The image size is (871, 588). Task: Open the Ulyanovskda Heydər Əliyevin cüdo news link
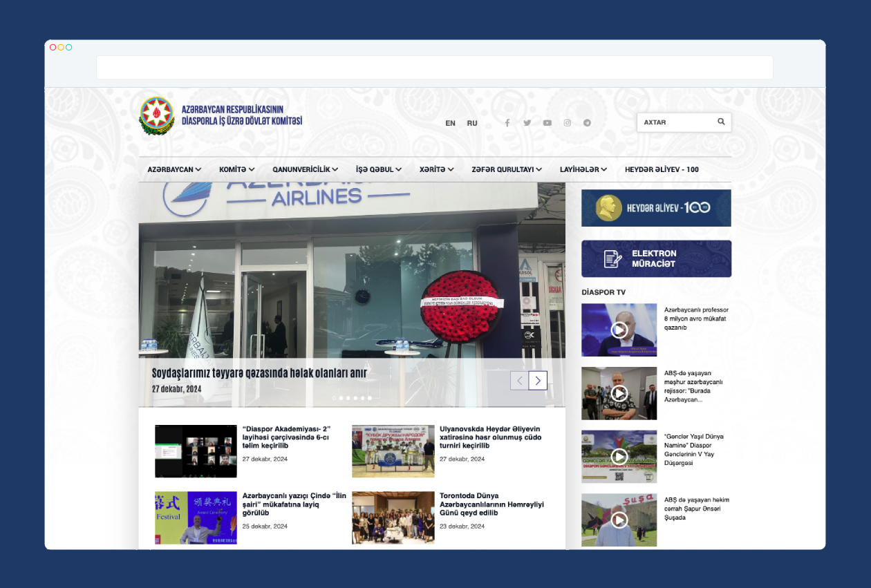click(x=491, y=437)
